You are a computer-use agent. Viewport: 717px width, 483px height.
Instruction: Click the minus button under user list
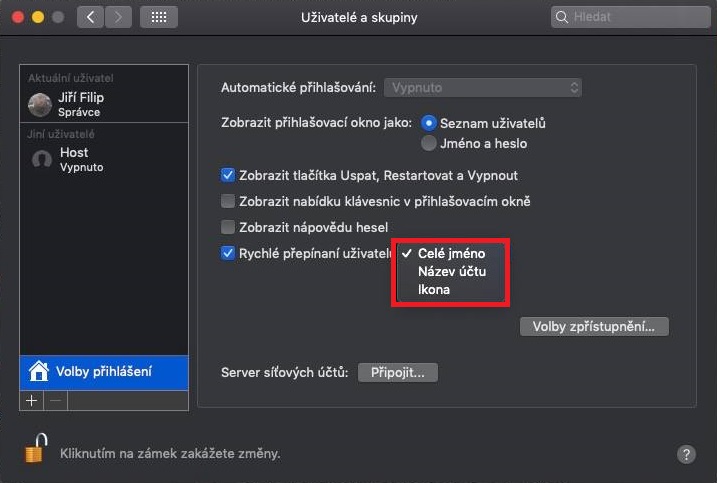click(55, 400)
